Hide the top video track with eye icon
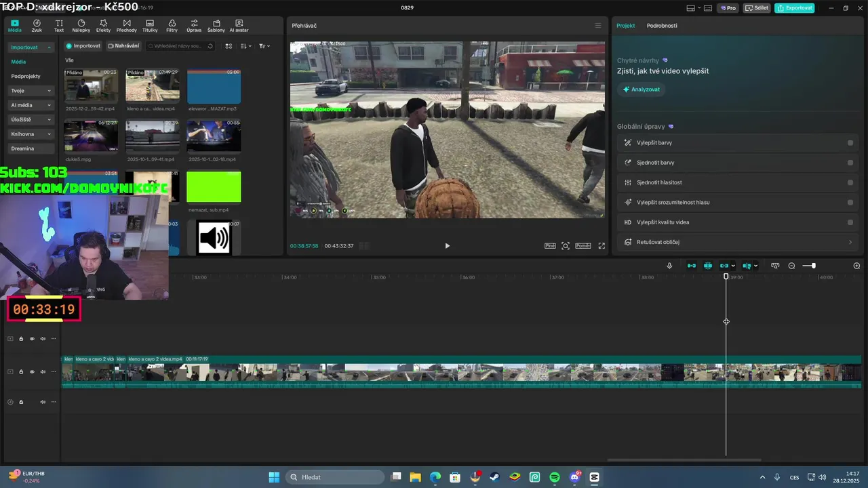This screenshot has width=868, height=488. (x=32, y=339)
